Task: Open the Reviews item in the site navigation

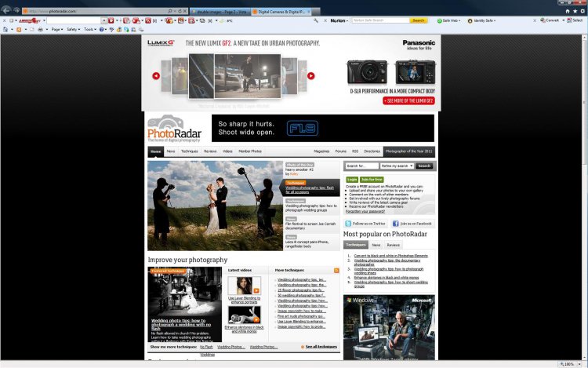Action: 210,151
